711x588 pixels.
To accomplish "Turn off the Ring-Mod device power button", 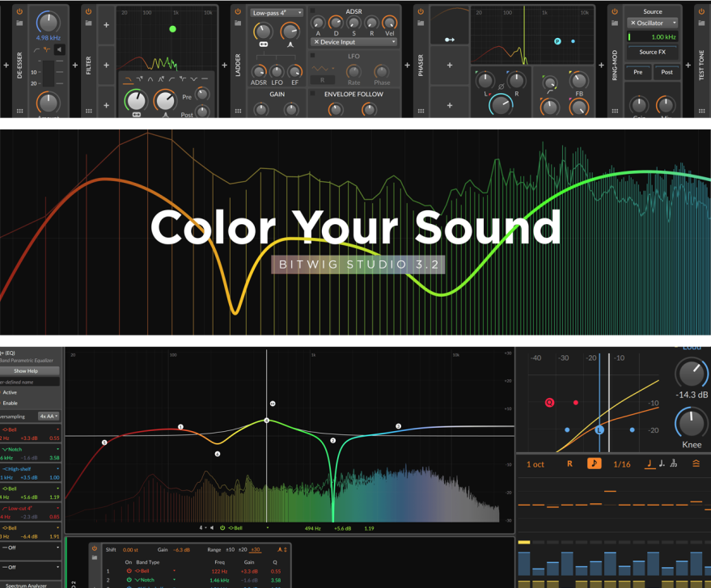I will click(x=614, y=11).
